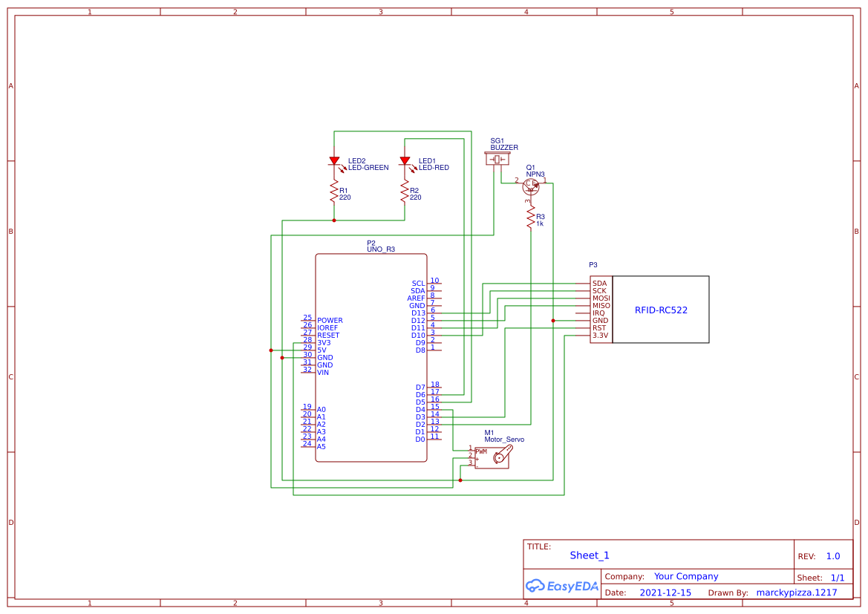Screen dimensions: 868x614
Task: Select the LED-RED label
Action: (434, 168)
